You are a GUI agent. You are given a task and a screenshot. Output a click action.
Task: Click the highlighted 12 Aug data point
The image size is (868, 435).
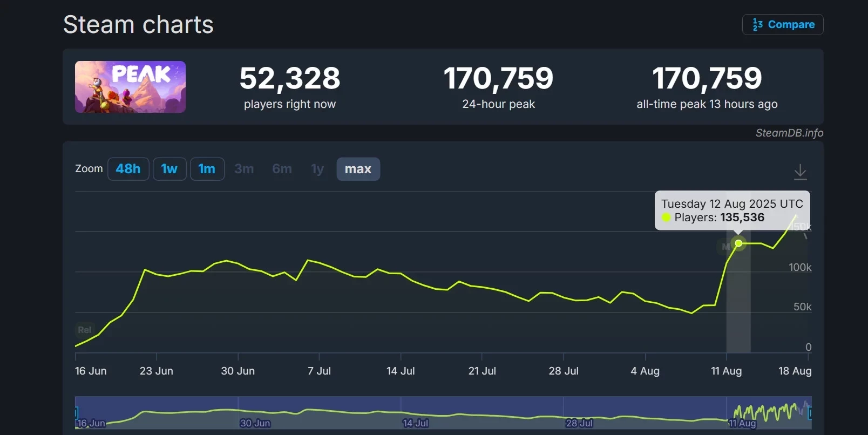pos(738,243)
